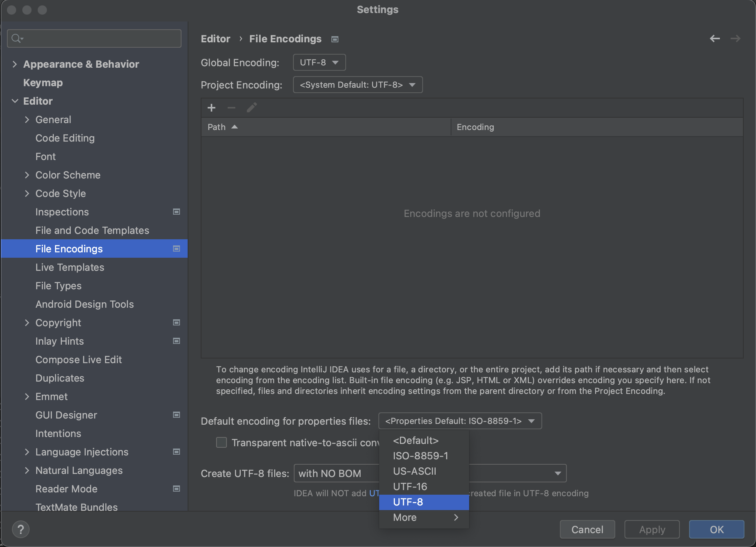The image size is (756, 547).
Task: Open the Project Encoding dropdown
Action: (358, 85)
